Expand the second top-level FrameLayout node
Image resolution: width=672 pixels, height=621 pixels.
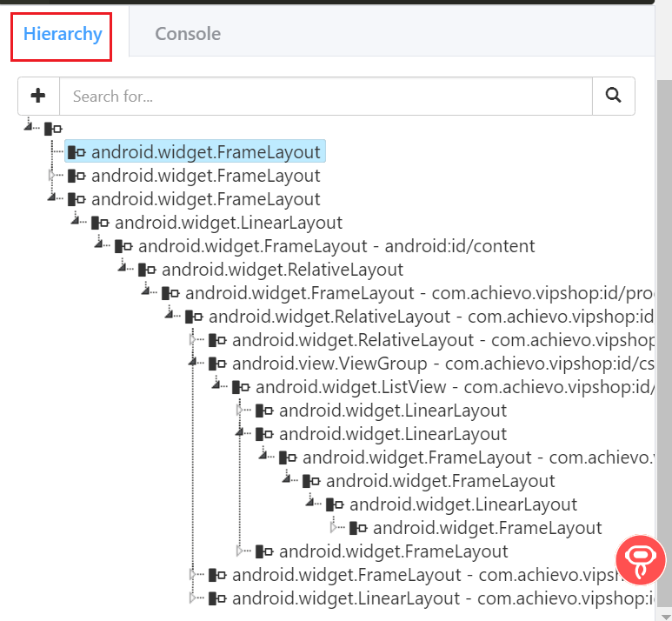[x=53, y=176]
